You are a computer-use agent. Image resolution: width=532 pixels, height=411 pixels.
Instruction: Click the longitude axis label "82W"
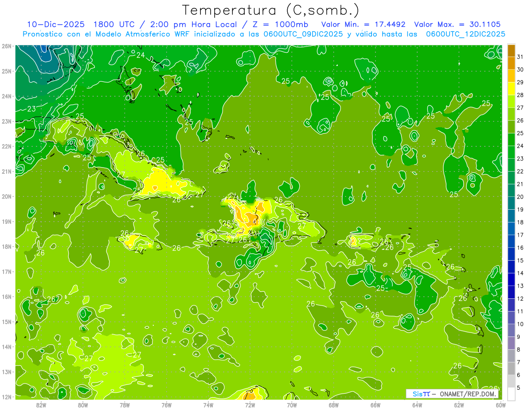coord(41,405)
